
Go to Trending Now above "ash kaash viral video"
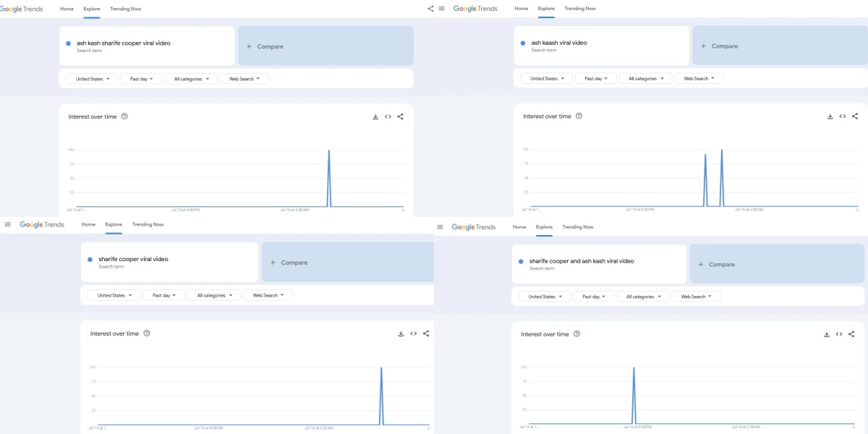(x=580, y=9)
